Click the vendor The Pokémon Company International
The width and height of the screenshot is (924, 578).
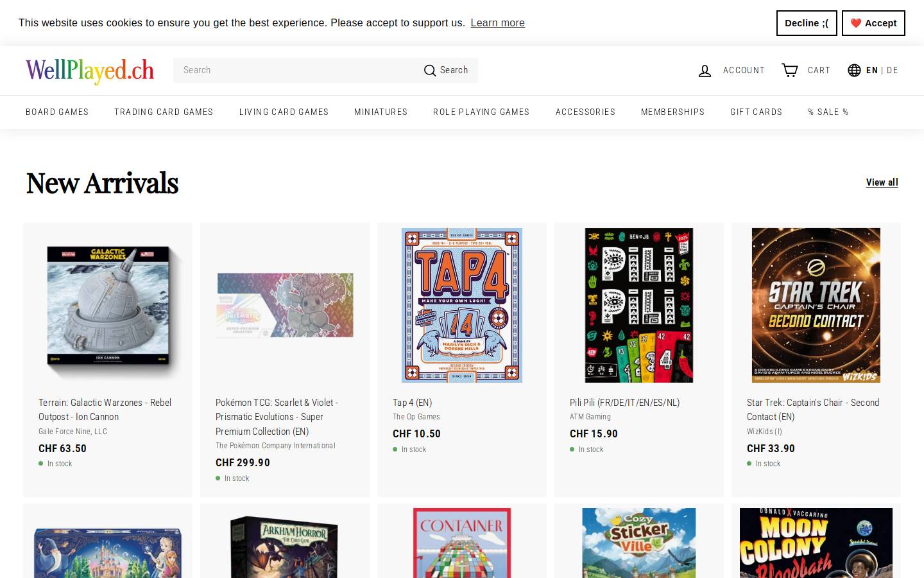pyautogui.click(x=275, y=446)
